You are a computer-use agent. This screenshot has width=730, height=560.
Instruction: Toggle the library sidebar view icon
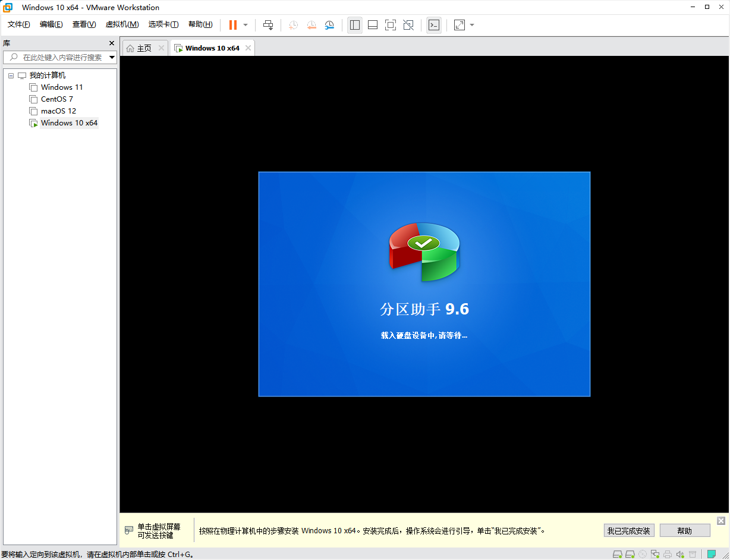pyautogui.click(x=355, y=25)
